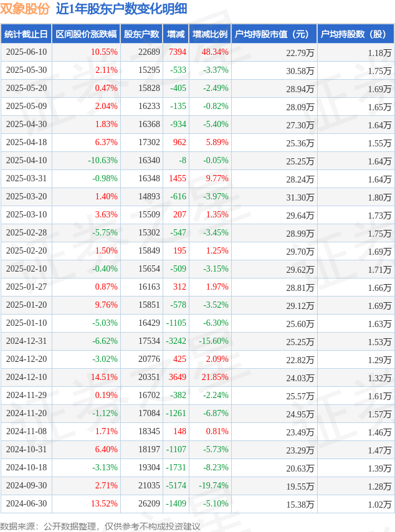The width and height of the screenshot is (395, 532).
Task: Click the 15.38万 market value cell
Action: click(300, 505)
